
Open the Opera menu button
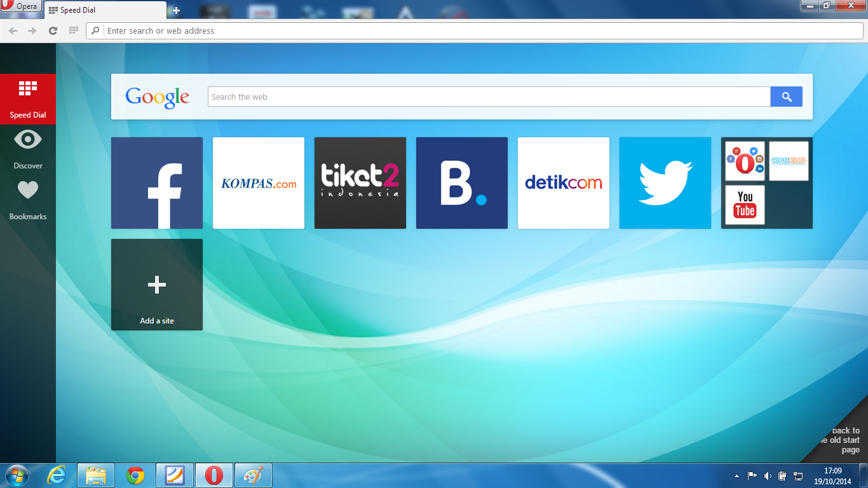[x=21, y=6]
